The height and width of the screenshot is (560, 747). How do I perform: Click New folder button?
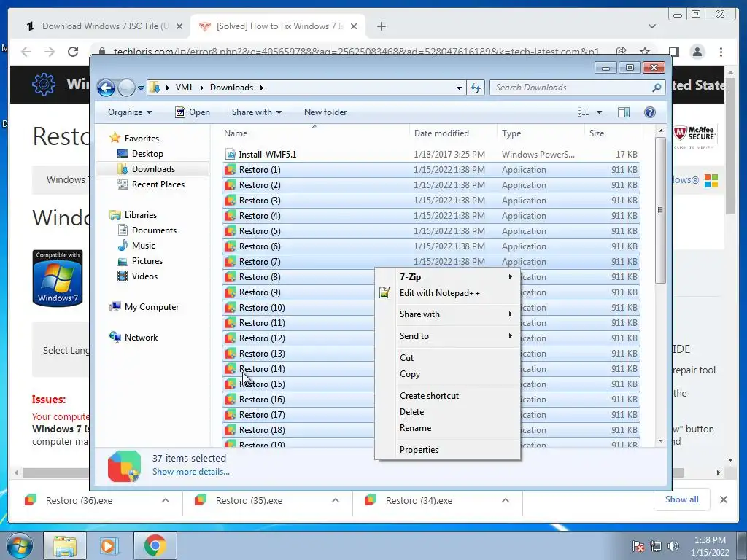325,112
